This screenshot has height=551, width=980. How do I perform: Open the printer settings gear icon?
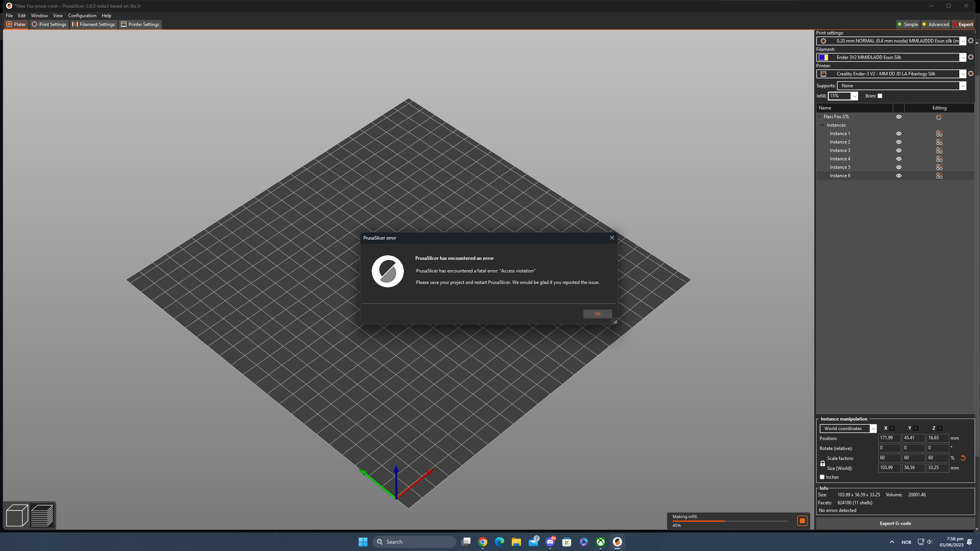tap(971, 74)
